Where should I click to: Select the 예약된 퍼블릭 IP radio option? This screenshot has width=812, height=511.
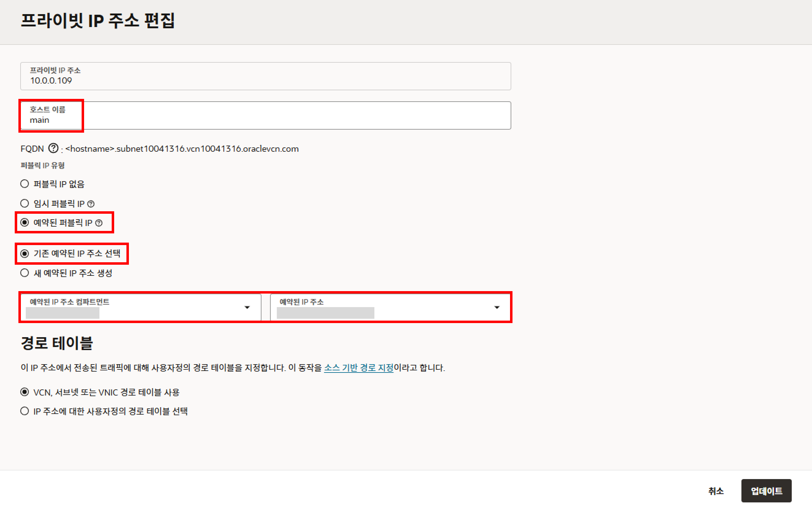pyautogui.click(x=25, y=222)
